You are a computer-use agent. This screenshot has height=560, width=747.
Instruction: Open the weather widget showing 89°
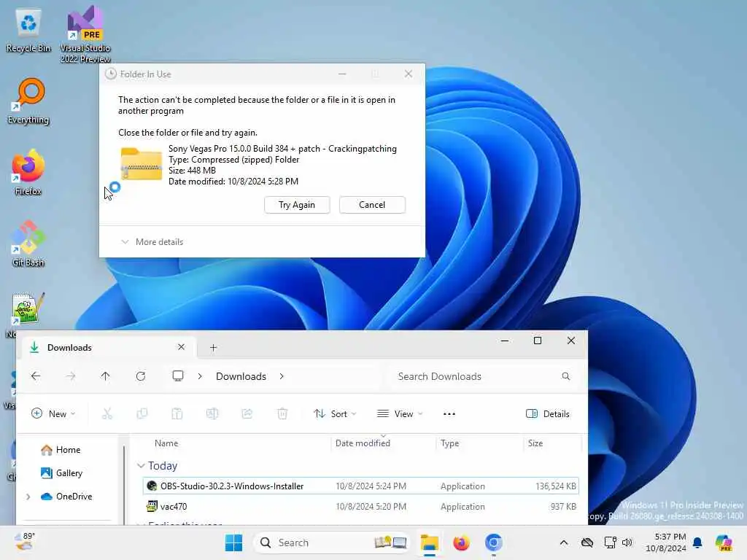(24, 542)
